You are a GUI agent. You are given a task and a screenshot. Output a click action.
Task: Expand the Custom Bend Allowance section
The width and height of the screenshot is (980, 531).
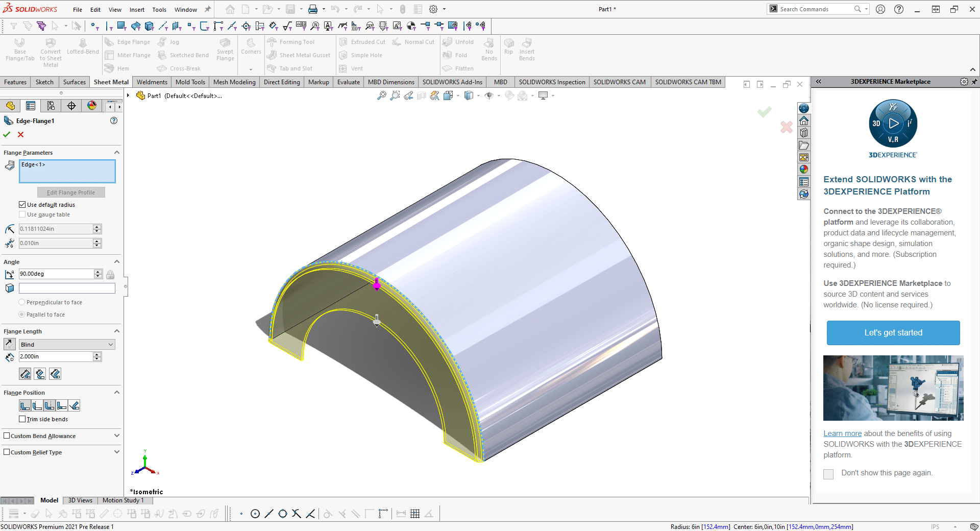116,436
